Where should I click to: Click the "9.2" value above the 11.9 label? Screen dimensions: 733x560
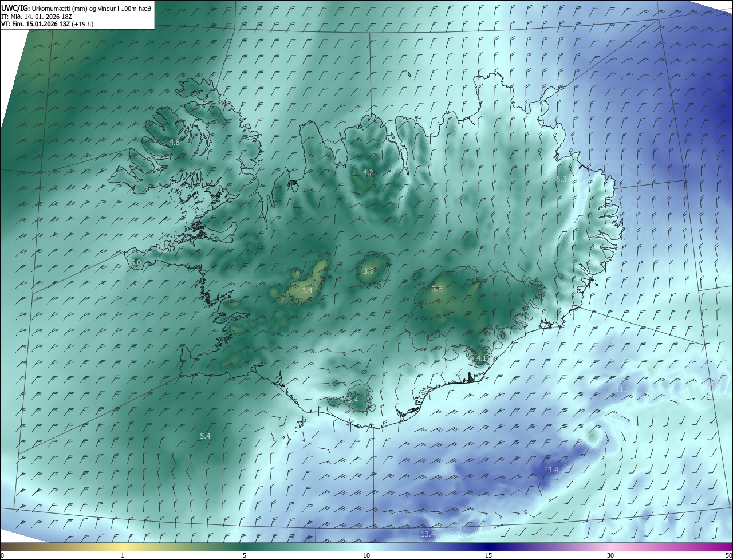point(652,371)
